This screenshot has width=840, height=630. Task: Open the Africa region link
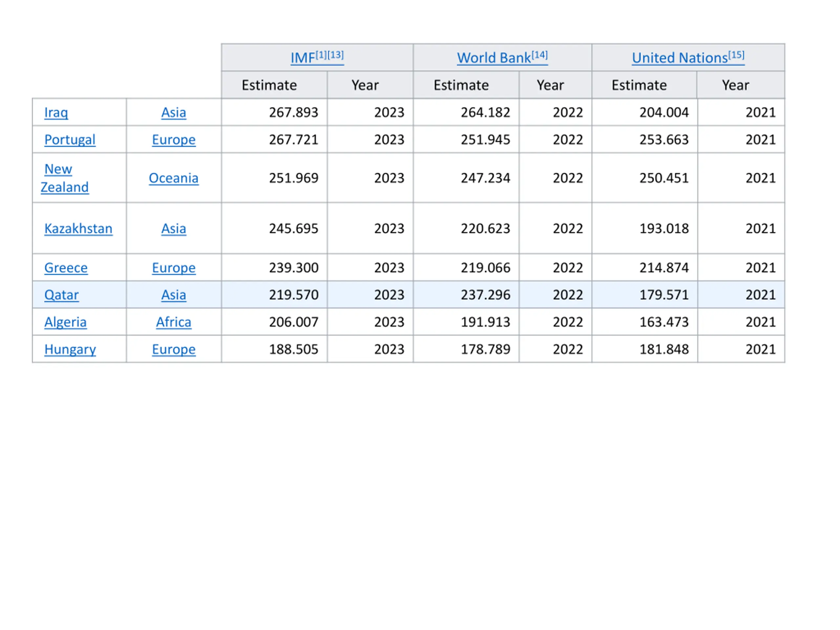[x=174, y=322]
